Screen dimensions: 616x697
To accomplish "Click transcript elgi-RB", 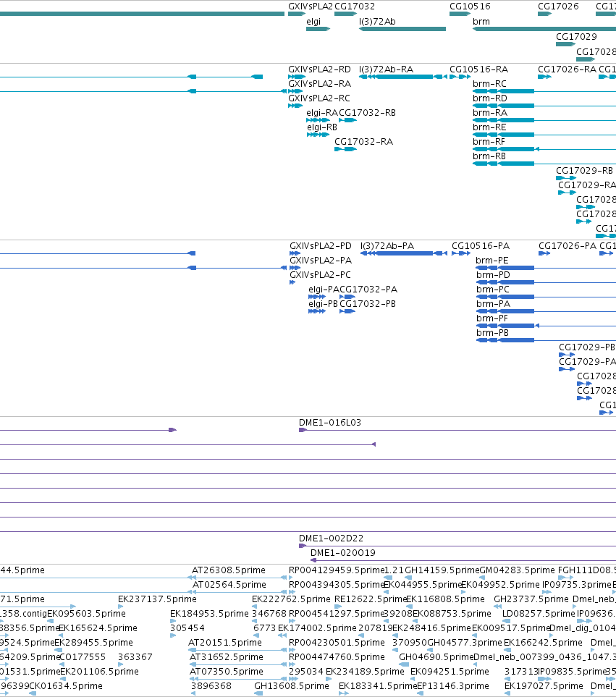I will (x=322, y=127).
